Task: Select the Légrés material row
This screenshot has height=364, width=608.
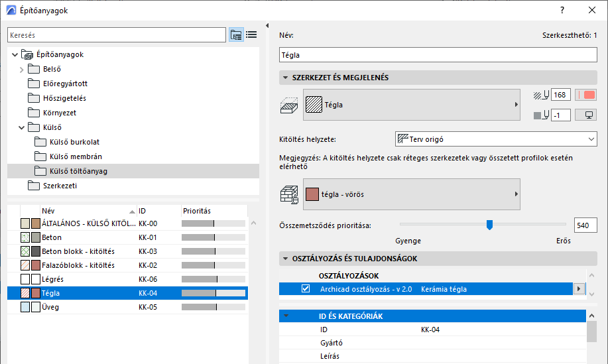Action: click(x=127, y=279)
